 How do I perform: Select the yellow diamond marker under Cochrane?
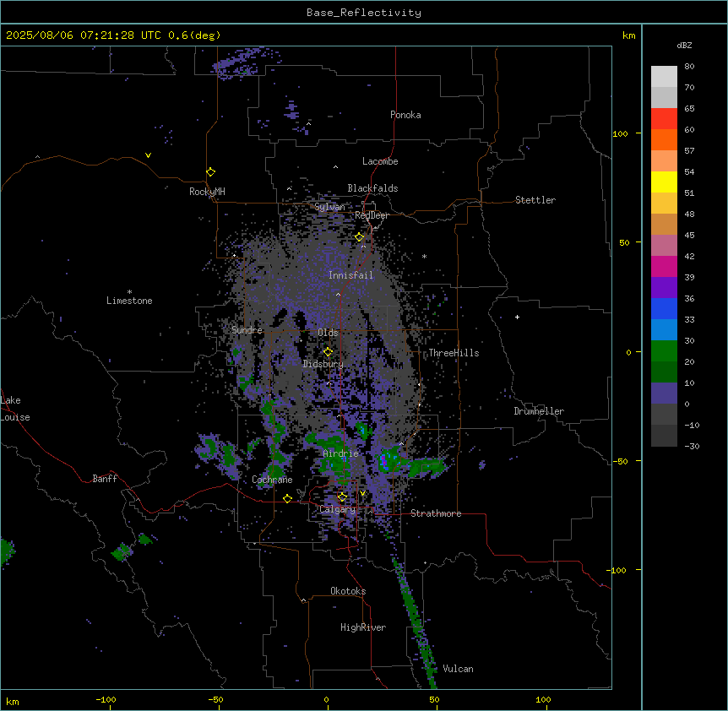287,499
